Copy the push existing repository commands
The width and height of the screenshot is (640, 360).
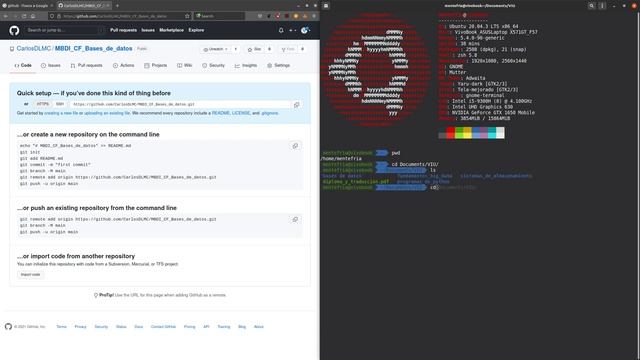[295, 220]
